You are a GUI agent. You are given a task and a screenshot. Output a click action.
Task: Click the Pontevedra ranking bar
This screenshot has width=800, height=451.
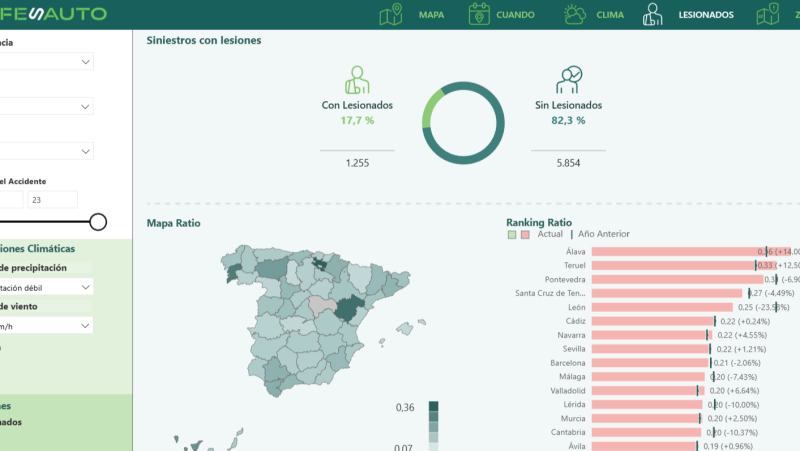677,280
